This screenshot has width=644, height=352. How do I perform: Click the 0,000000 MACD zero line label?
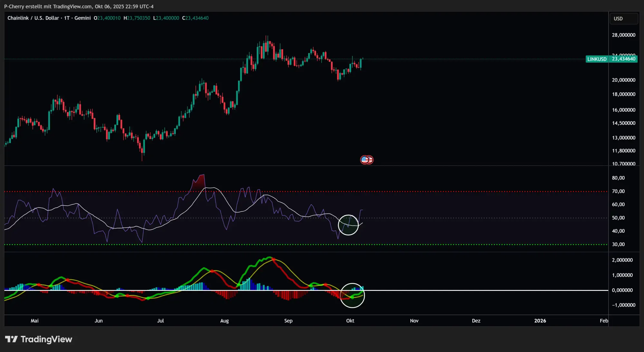pyautogui.click(x=622, y=290)
